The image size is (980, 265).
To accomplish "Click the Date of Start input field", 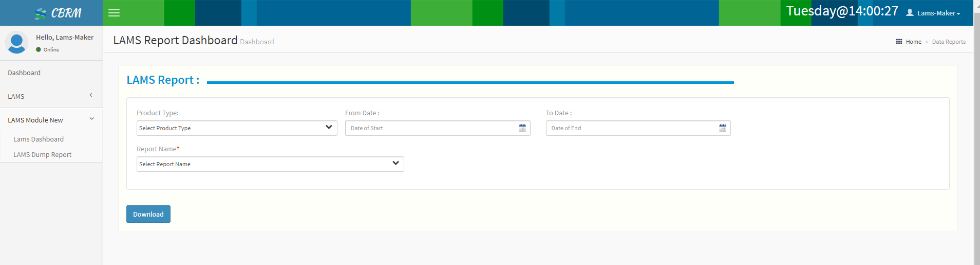I will [438, 128].
